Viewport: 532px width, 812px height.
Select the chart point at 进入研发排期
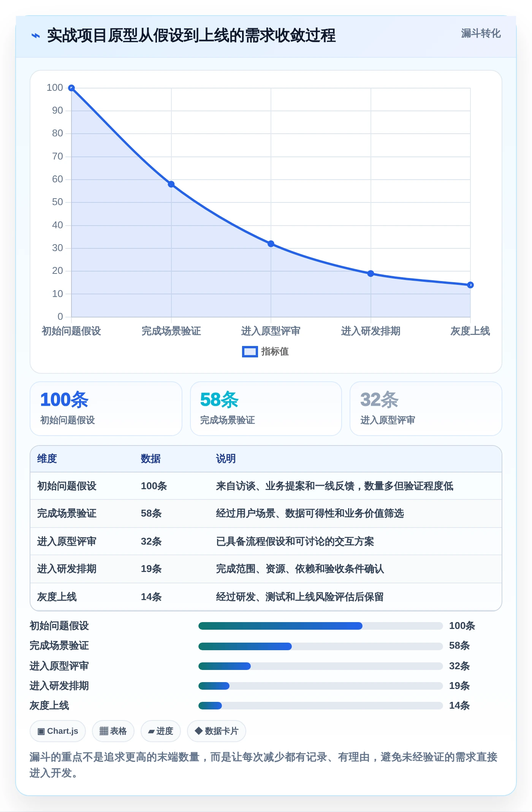(x=371, y=273)
